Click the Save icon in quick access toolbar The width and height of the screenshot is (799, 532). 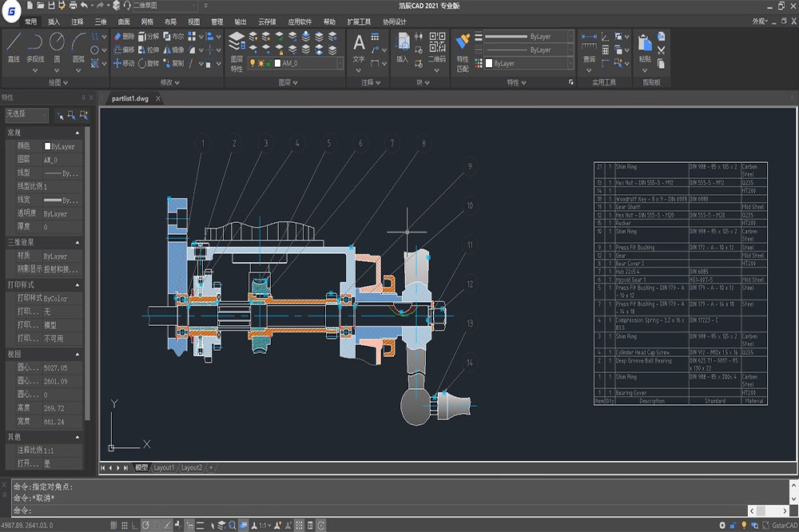pyautogui.click(x=51, y=6)
